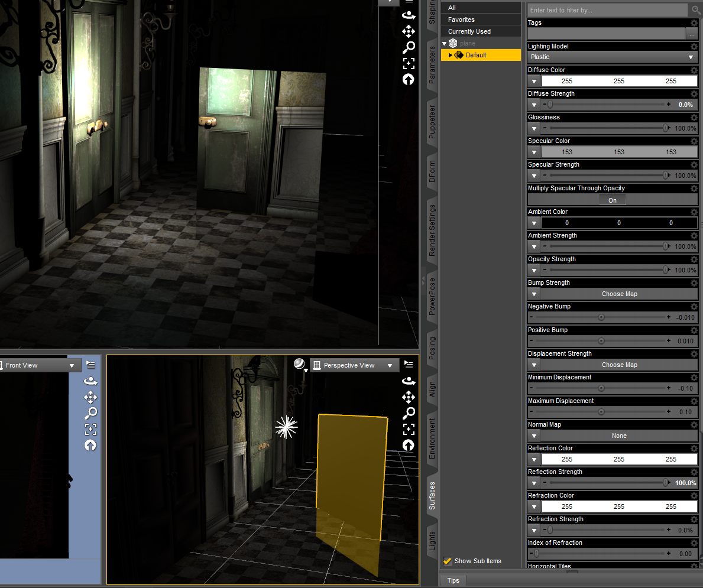Select pan tool in top viewport
Screen dimensions: 703x588
(409, 31)
